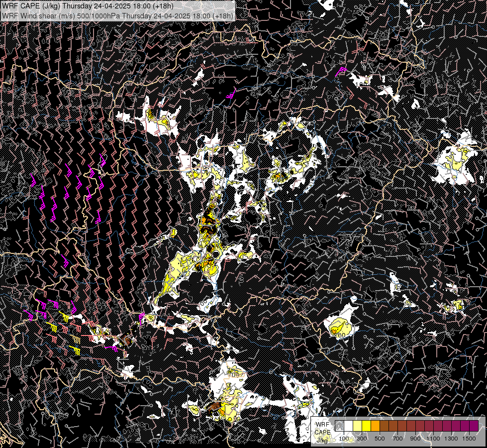Click the 700 legend scale label
Viewport: 487px width, 448px height.
[x=397, y=439]
